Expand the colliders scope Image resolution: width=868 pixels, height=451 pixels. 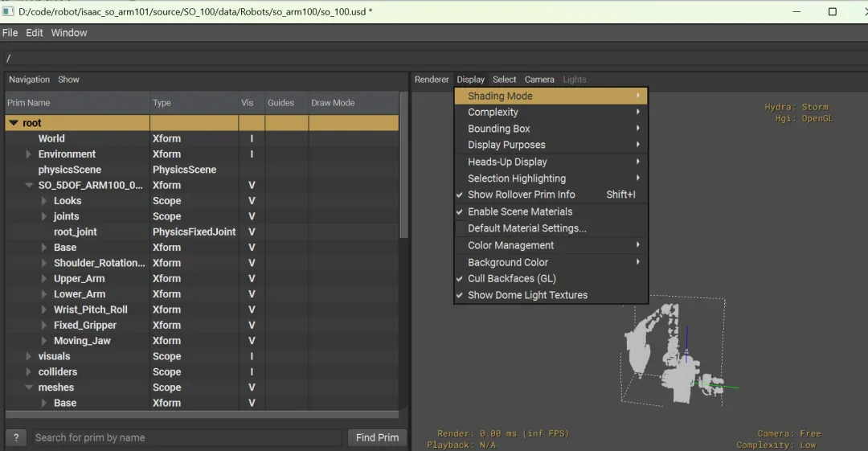click(x=28, y=371)
